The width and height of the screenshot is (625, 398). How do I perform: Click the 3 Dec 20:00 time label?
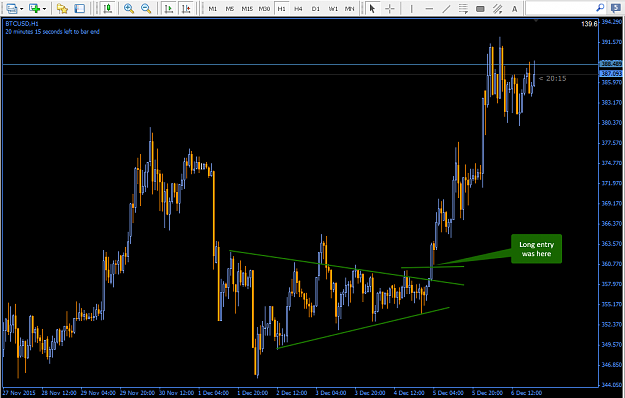(x=370, y=393)
